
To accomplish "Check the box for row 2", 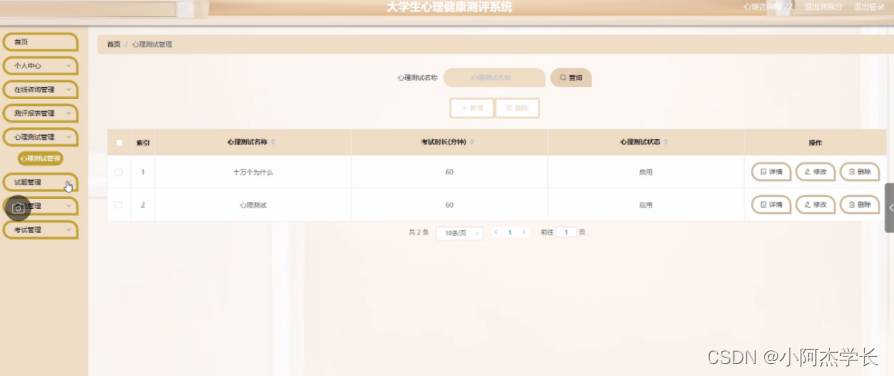I will point(119,205).
